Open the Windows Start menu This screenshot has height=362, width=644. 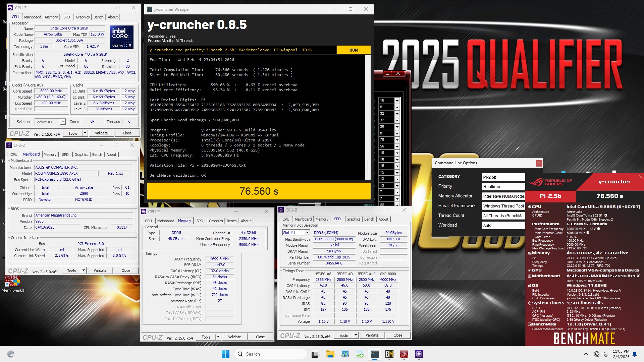[x=225, y=354]
